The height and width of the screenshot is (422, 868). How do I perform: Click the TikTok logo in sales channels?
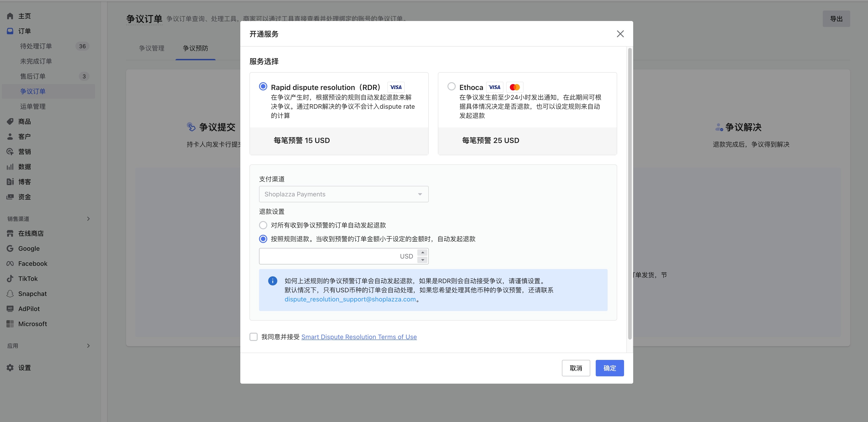[10, 279]
